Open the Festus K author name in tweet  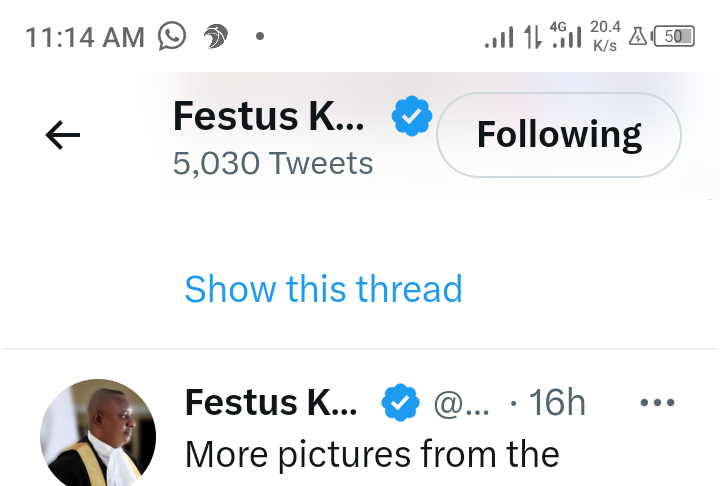[x=271, y=402]
